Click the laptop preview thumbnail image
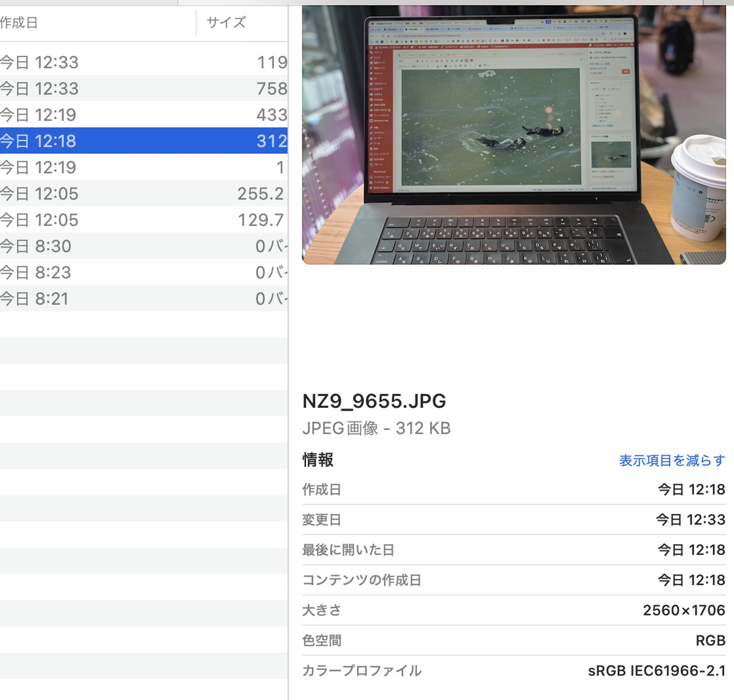734x700 pixels. [x=514, y=135]
